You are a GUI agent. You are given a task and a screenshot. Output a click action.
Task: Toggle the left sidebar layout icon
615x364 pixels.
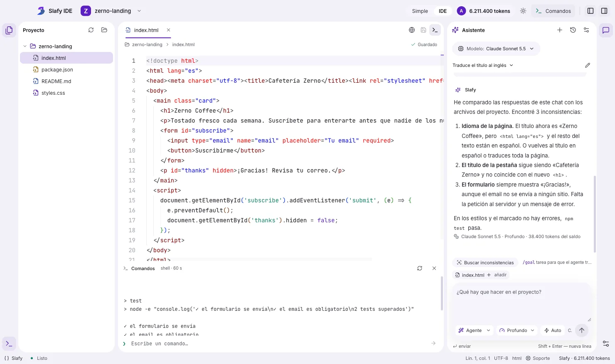[590, 11]
